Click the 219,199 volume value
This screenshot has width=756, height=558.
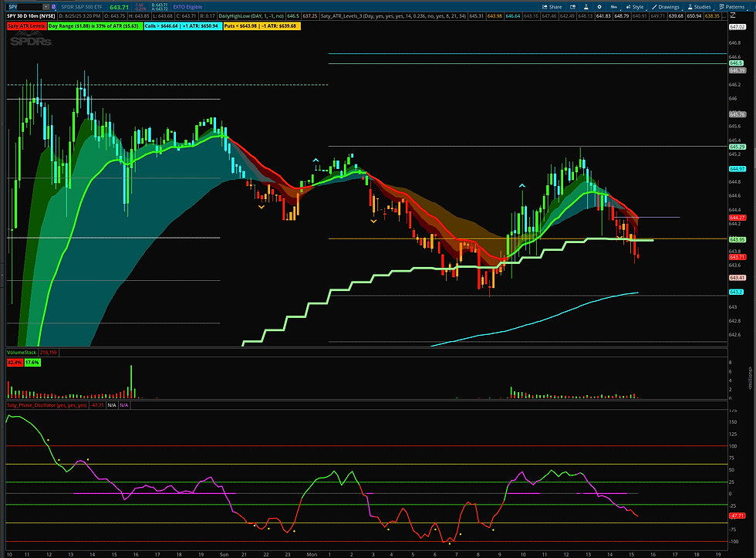[x=48, y=353]
